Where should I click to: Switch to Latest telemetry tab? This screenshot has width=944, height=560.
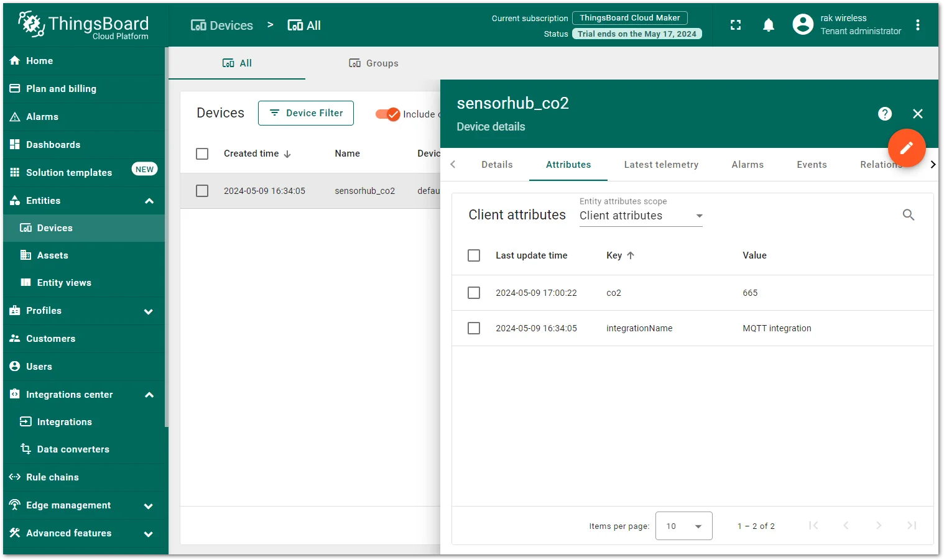(x=661, y=165)
